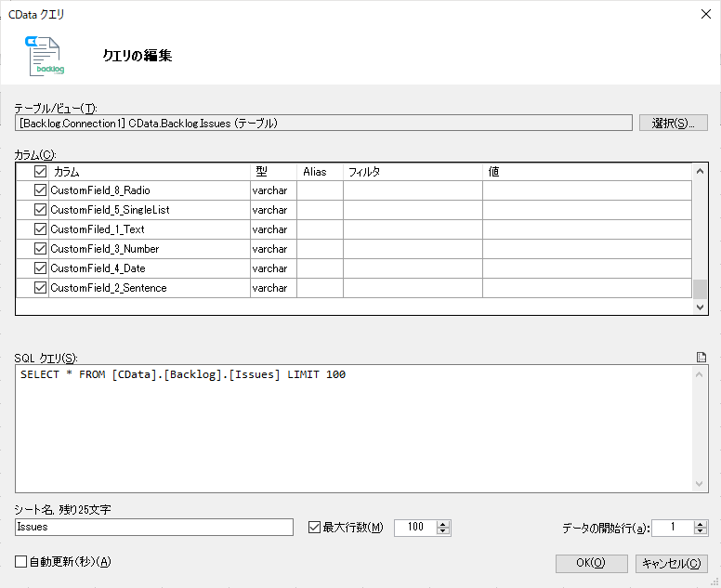Click the sheet name field containing Issues
Screen dimensions: 721x588
click(154, 527)
